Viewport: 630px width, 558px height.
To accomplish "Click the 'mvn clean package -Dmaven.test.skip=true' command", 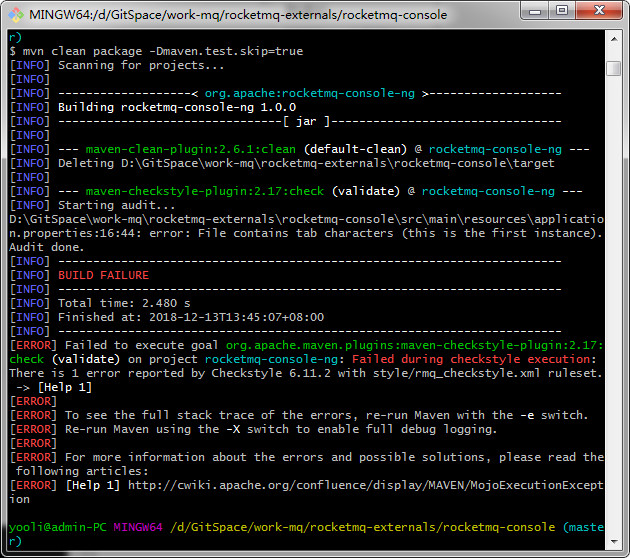I will pyautogui.click(x=163, y=51).
